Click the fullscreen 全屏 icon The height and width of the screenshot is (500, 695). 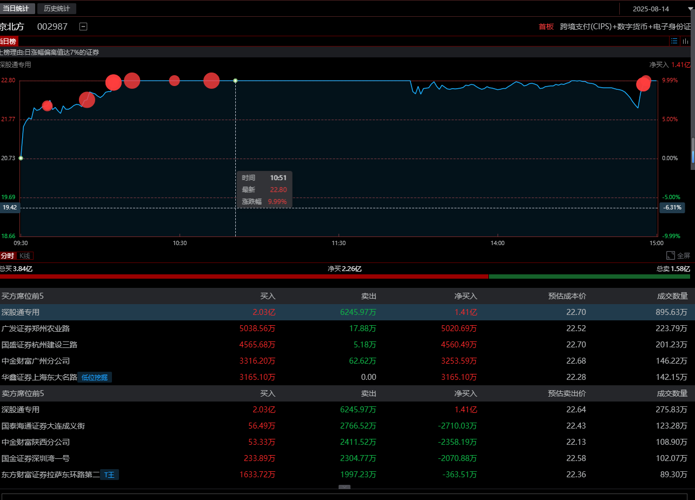pyautogui.click(x=678, y=255)
